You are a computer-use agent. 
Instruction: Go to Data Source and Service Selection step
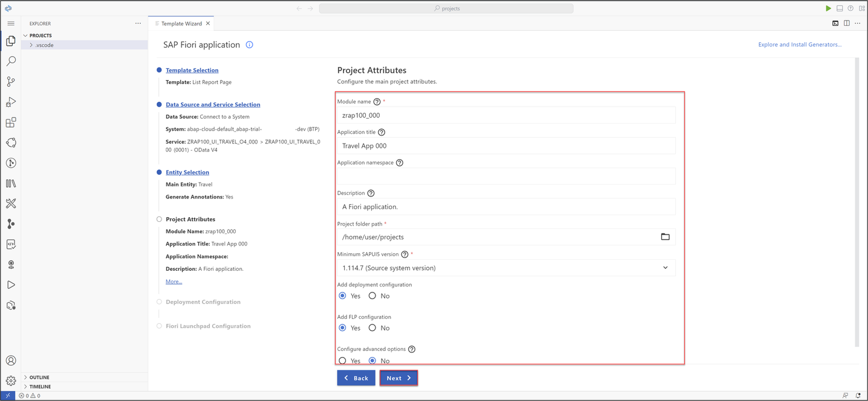point(213,105)
